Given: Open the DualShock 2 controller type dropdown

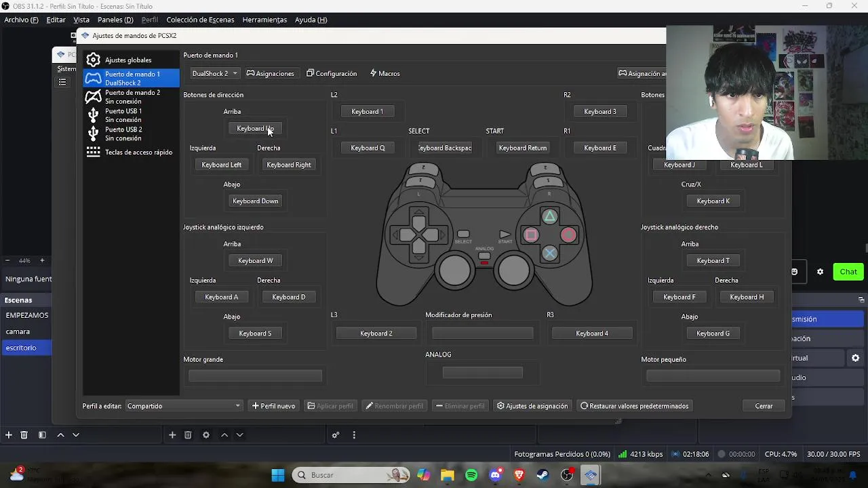Looking at the screenshot, I should point(214,73).
